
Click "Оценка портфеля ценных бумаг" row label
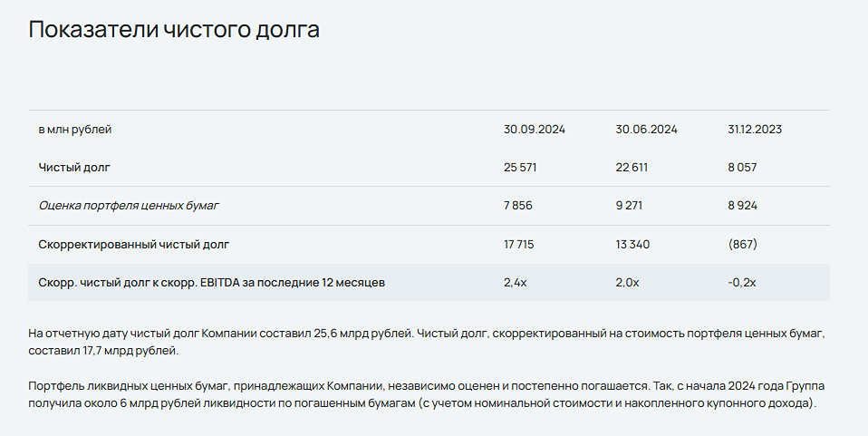pyautogui.click(x=129, y=206)
